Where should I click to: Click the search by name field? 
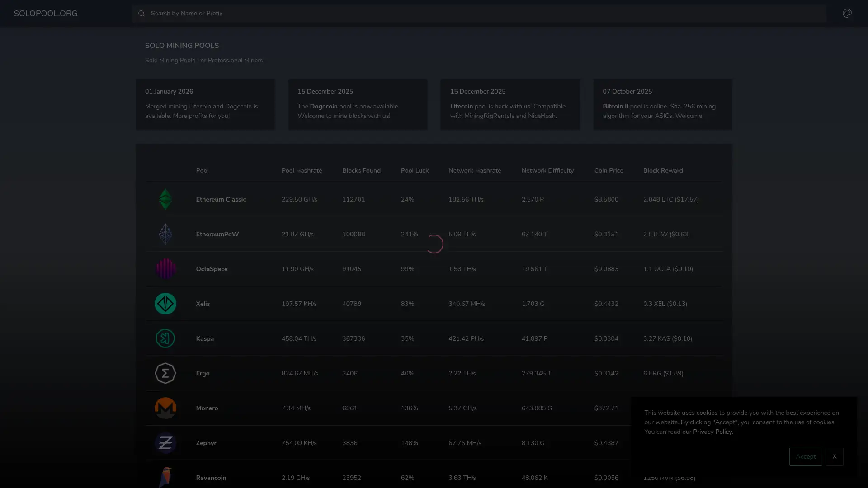point(316,13)
